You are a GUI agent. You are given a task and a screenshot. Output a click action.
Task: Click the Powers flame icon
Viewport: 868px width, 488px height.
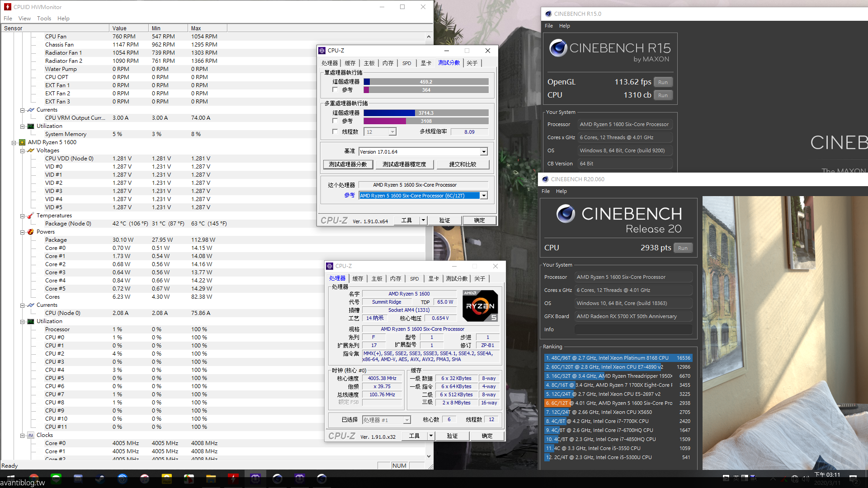point(31,232)
